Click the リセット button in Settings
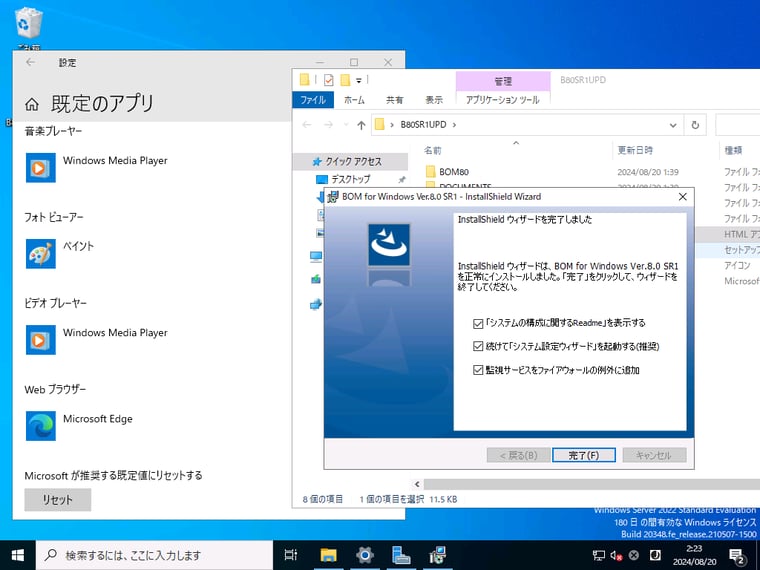This screenshot has width=760, height=570. pyautogui.click(x=58, y=500)
